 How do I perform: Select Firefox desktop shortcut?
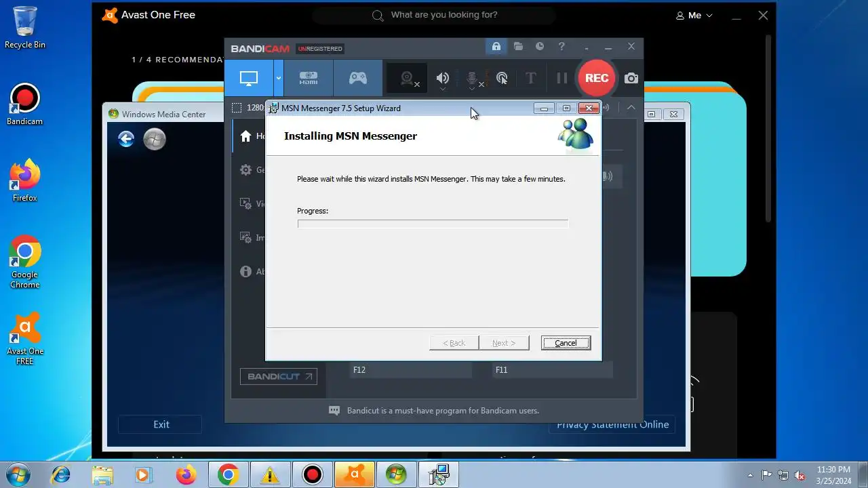pos(25,181)
